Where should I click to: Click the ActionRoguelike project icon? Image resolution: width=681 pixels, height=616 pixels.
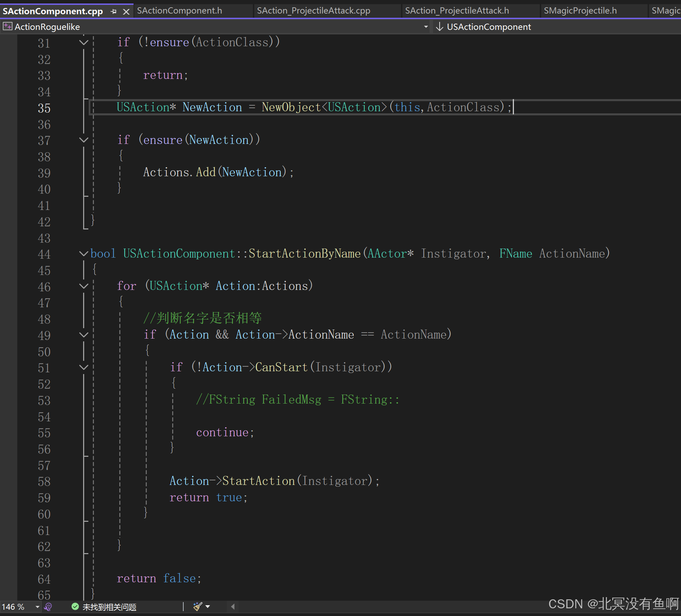7,26
